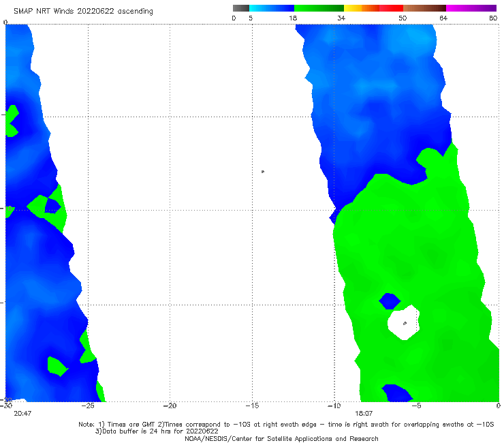Screen dimensions: 504x443
Task: Click the colorbar label '5'
Action: [x=251, y=18]
